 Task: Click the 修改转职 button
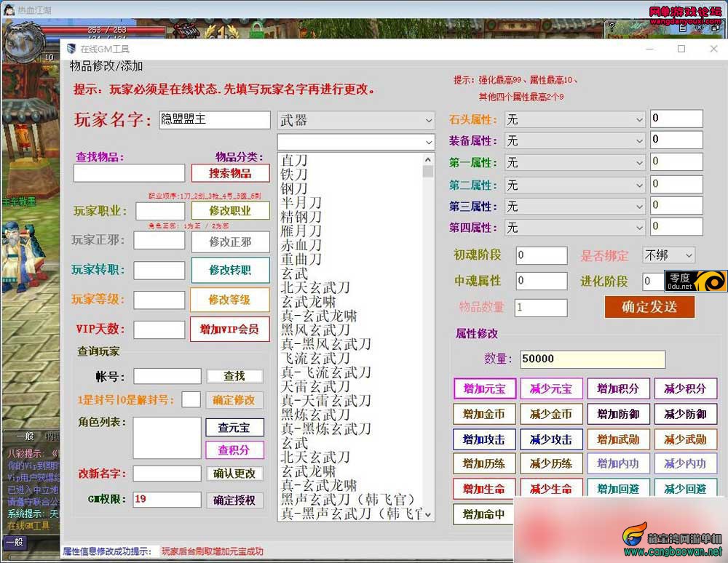pos(230,270)
